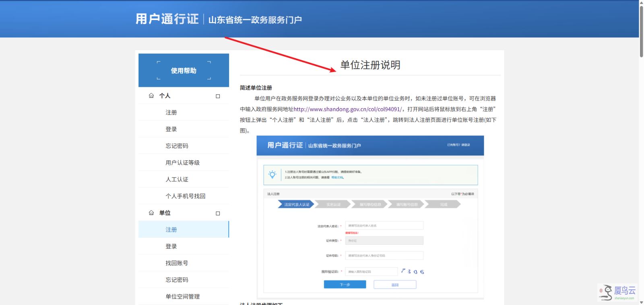Click the home icon beside 单位
Image resolution: width=644 pixels, height=305 pixels.
click(151, 213)
